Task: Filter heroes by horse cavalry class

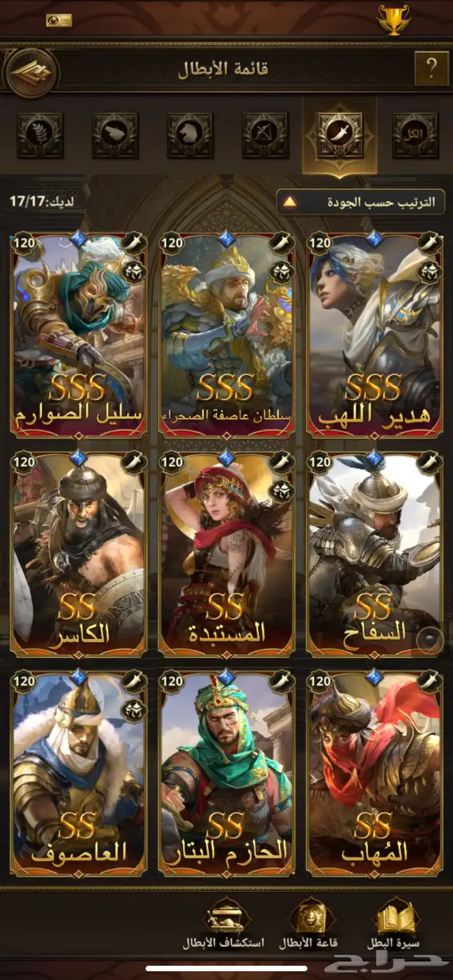Action: coord(190,135)
